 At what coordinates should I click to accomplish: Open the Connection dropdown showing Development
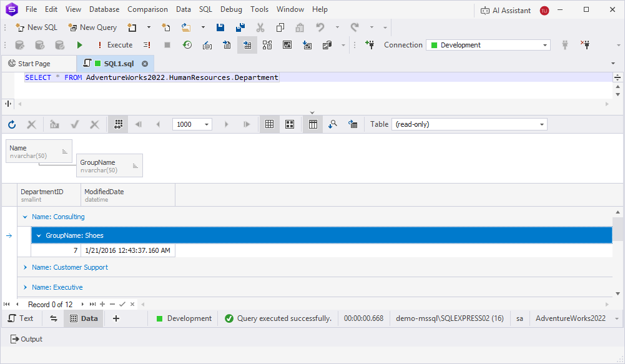pos(488,45)
